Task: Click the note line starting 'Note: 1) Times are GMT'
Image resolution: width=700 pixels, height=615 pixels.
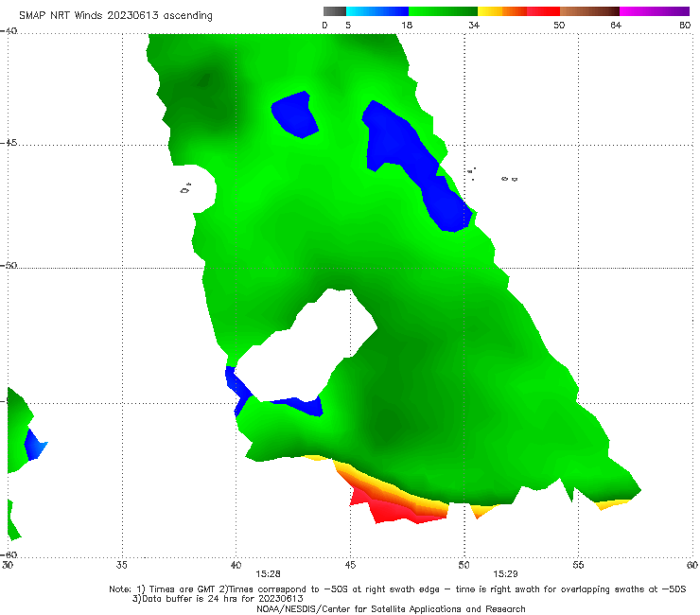Action: [397, 589]
